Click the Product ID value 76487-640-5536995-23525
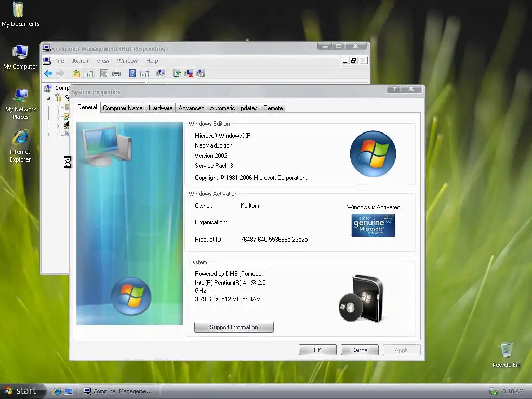532x399 pixels. point(274,239)
